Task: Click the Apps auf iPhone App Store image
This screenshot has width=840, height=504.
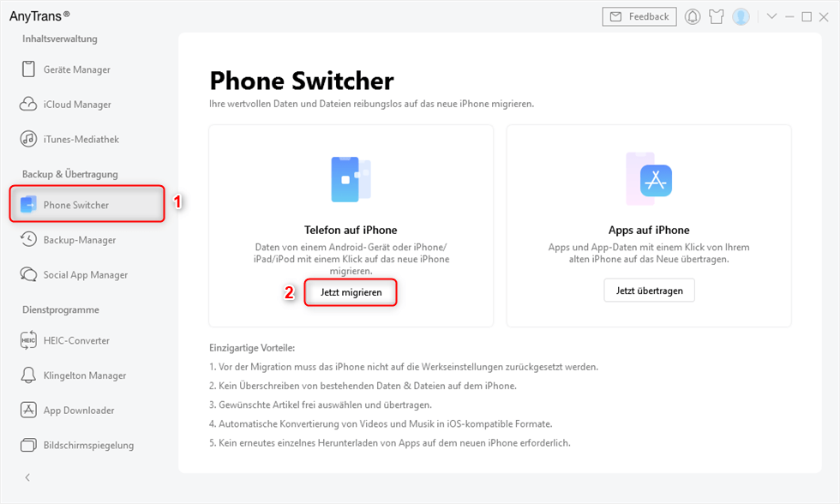Action: [649, 180]
